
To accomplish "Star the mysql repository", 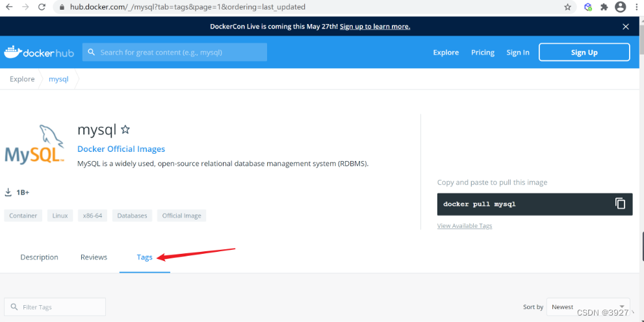I will tap(125, 130).
